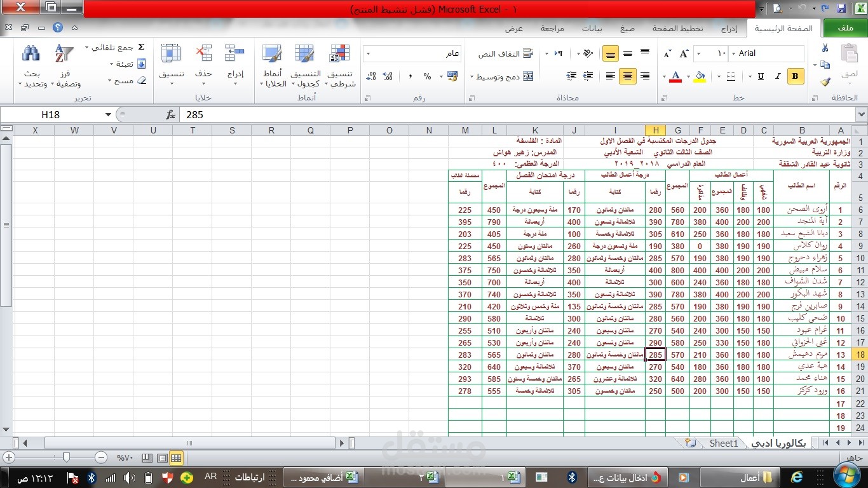
Task: Click the align text right icon
Action: (x=645, y=76)
